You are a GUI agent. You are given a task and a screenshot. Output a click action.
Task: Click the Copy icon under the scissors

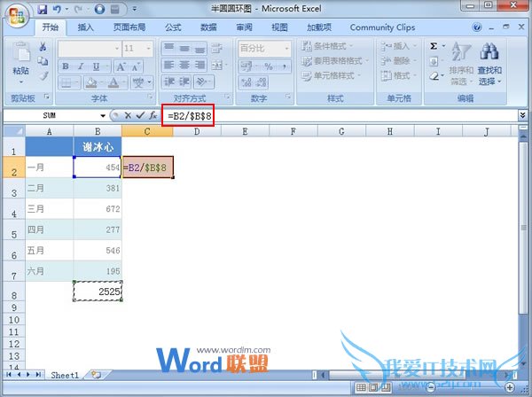(43, 60)
